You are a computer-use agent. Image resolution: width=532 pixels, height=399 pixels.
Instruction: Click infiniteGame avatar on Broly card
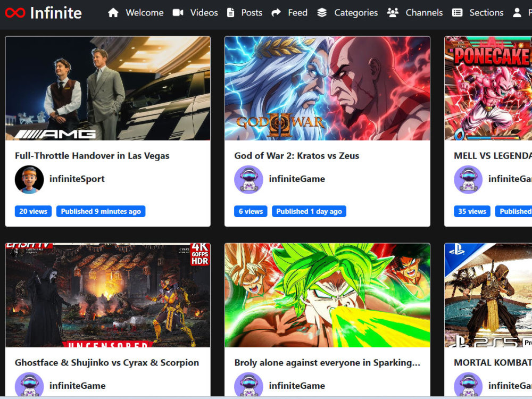pyautogui.click(x=248, y=385)
